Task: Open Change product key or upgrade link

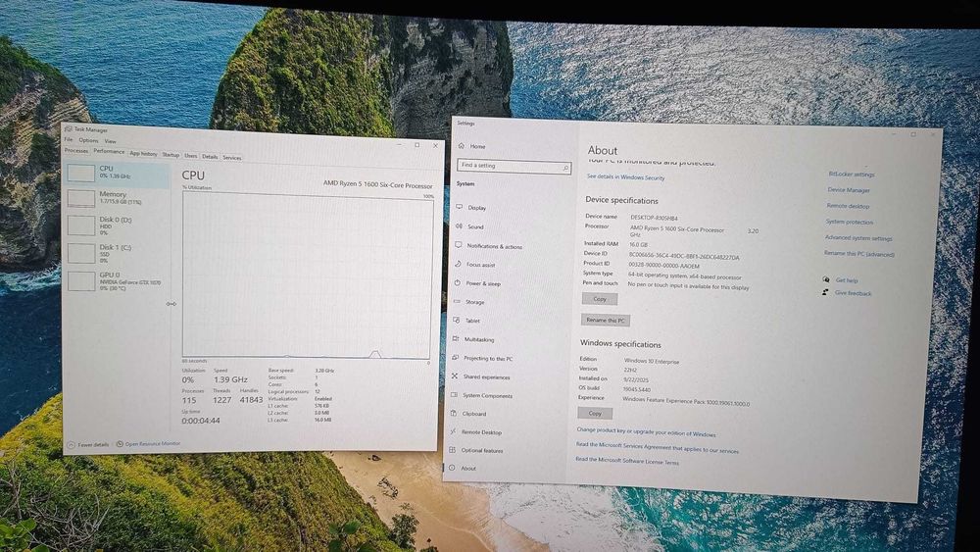Action: 646,432
